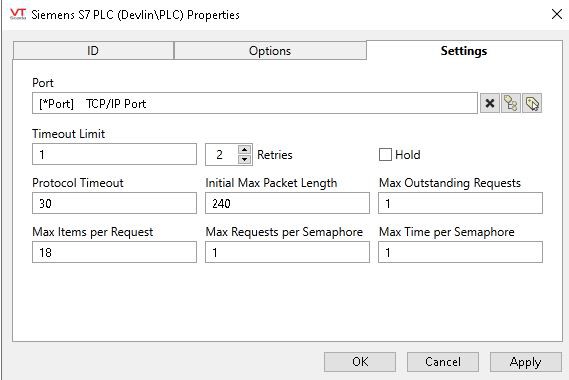The height and width of the screenshot is (380, 569).
Task: Focus the Timeout Limit input field
Action: (114, 154)
